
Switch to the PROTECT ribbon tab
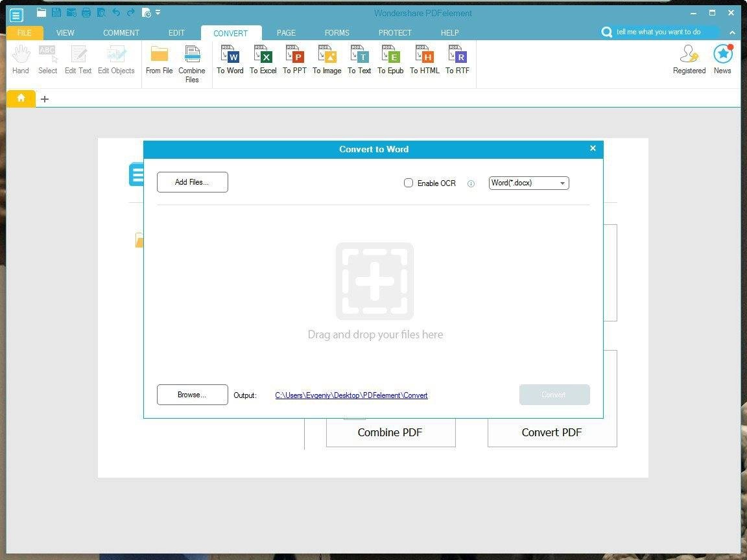(395, 33)
